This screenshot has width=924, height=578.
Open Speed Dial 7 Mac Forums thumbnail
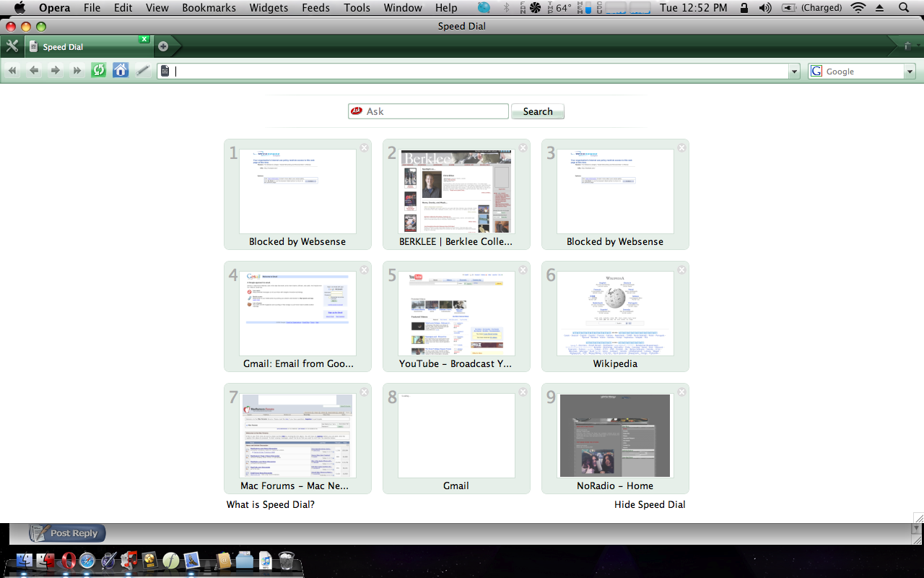point(297,436)
